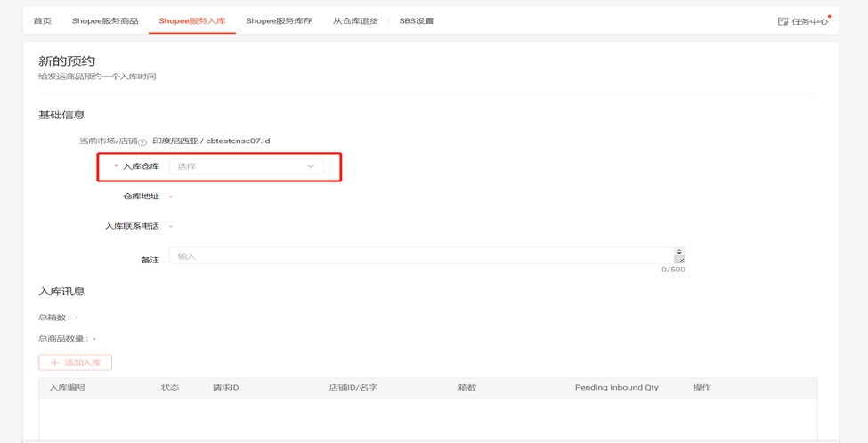Click the plus icon in 添加入库

(55, 363)
